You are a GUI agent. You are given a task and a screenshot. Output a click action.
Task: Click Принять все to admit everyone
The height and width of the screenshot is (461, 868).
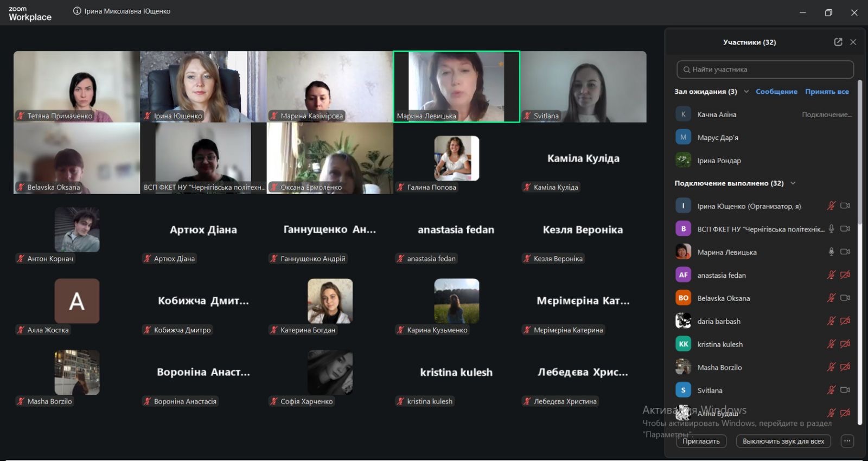click(827, 92)
